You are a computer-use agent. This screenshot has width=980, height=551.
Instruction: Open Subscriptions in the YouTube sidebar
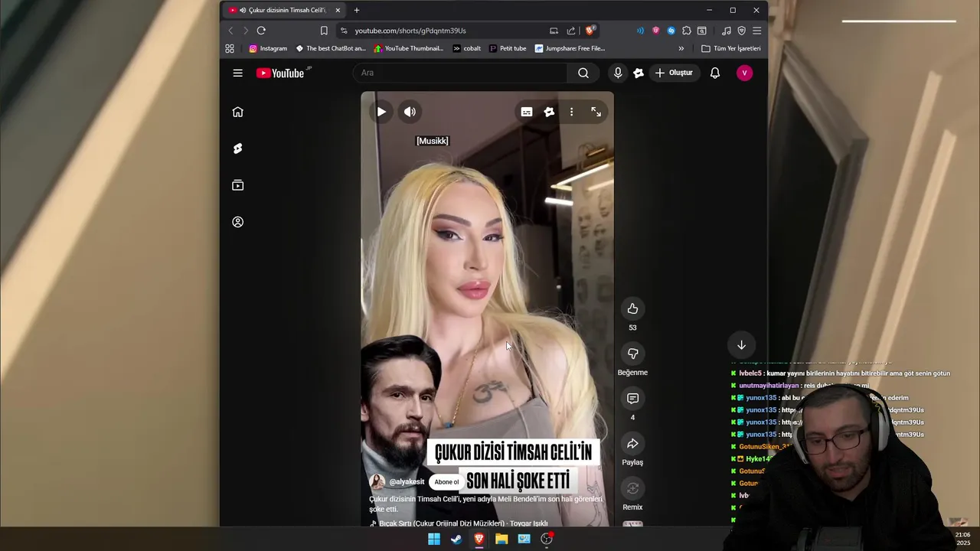pos(238,185)
